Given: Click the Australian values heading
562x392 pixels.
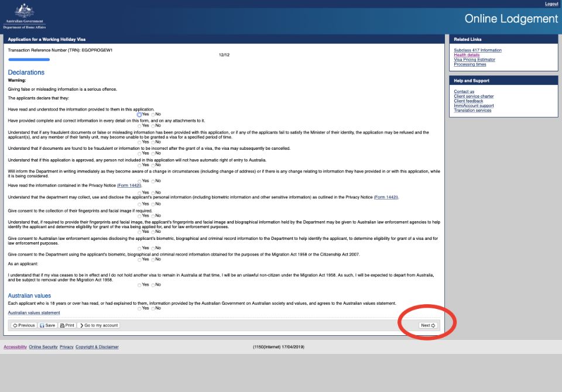Looking at the screenshot, I should pyautogui.click(x=29, y=295).
